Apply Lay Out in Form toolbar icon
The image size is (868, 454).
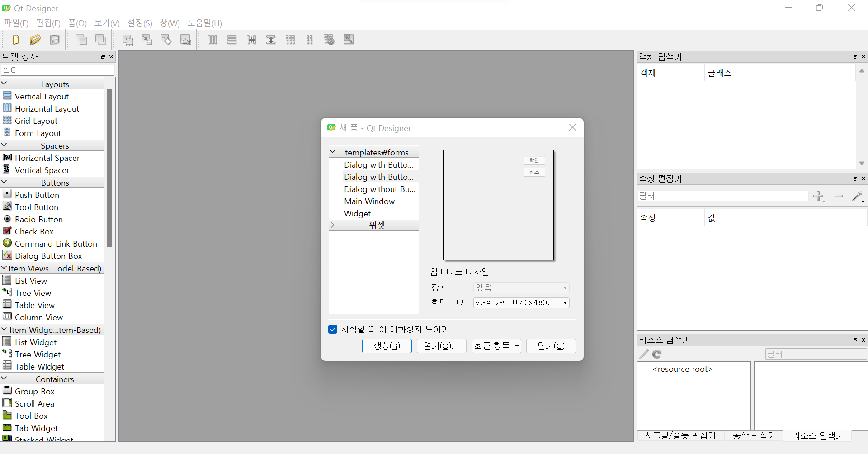click(x=310, y=40)
